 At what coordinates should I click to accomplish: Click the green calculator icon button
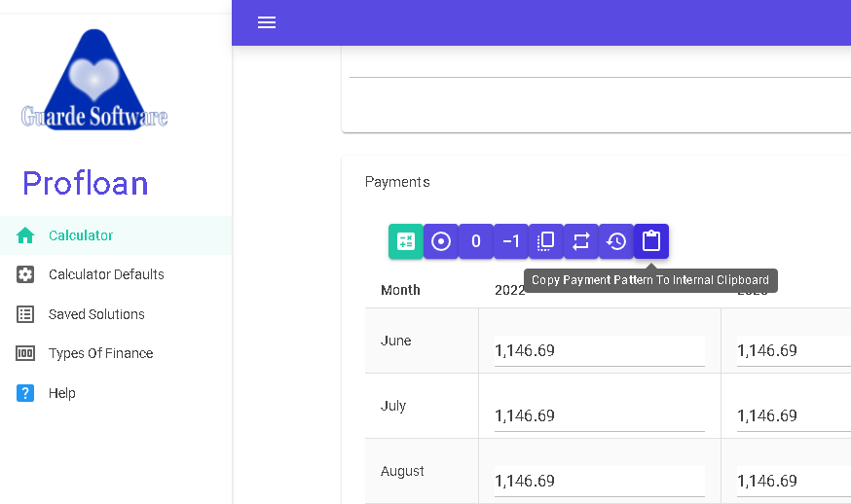click(x=406, y=241)
